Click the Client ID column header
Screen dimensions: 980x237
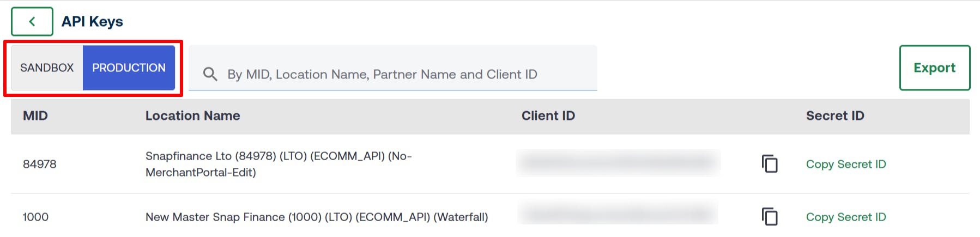pos(548,116)
